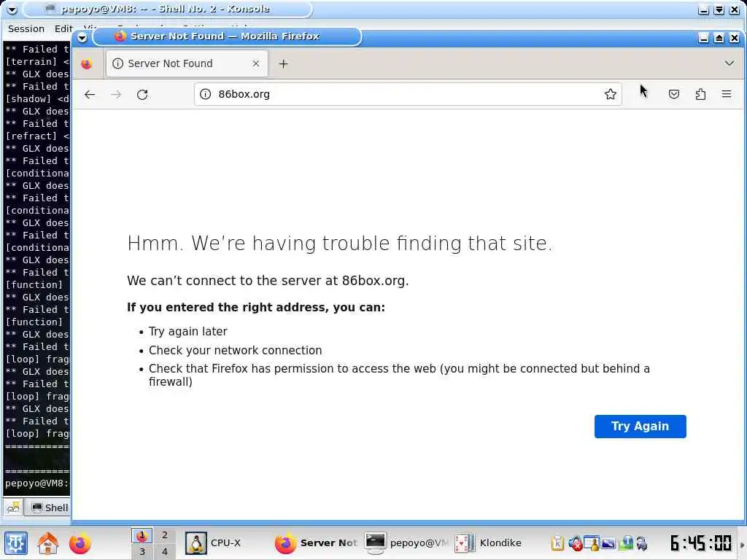Click the blue monitor display tray icon
This screenshot has width=747, height=560.
(608, 542)
